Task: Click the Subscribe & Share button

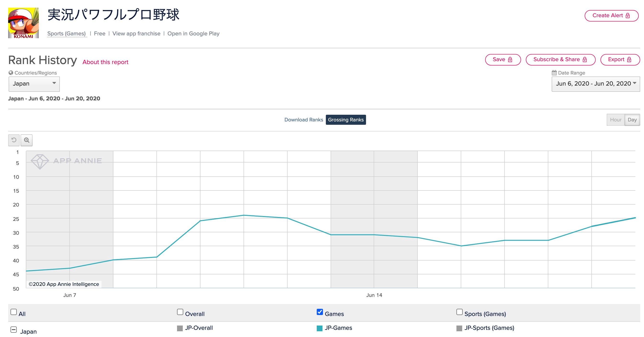Action: (561, 60)
